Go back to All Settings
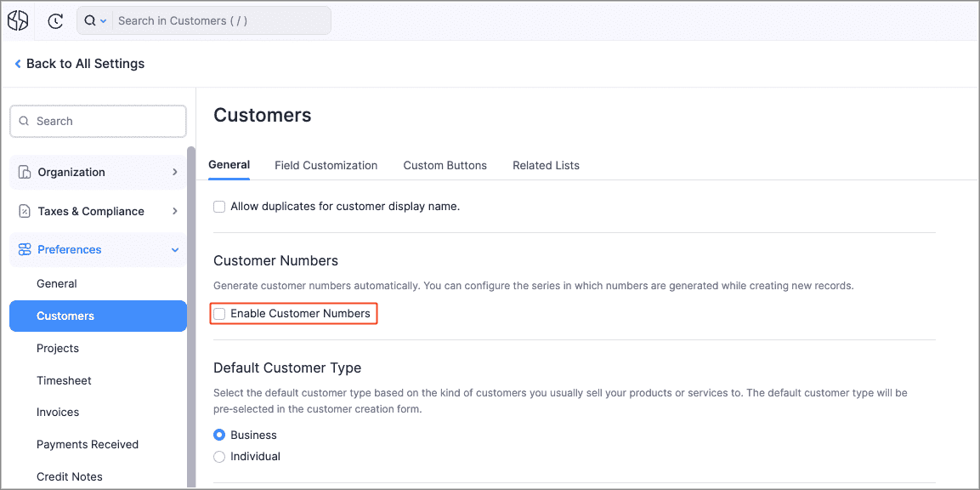This screenshot has height=490, width=980. coord(85,64)
